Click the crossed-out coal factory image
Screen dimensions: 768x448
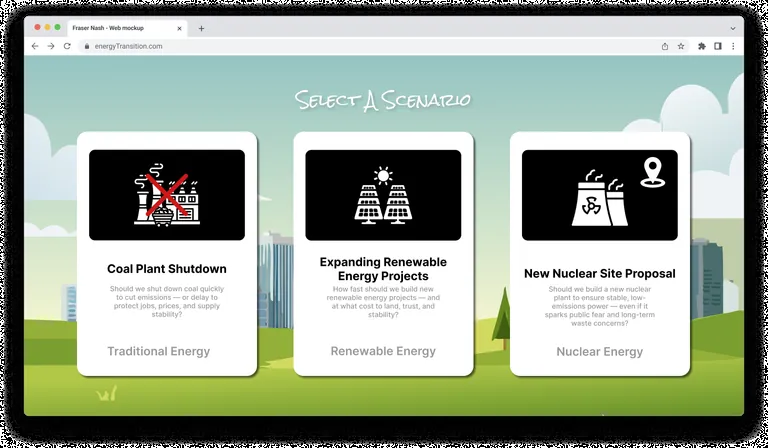pos(167,195)
